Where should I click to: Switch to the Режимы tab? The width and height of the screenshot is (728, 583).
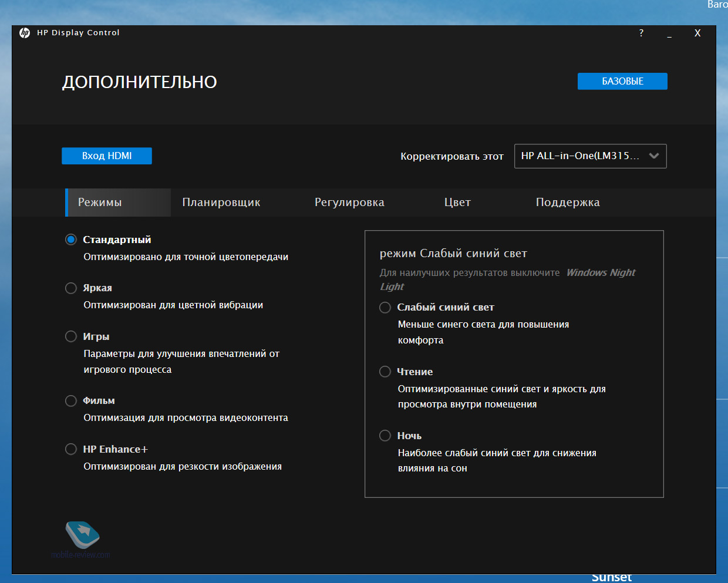point(118,203)
